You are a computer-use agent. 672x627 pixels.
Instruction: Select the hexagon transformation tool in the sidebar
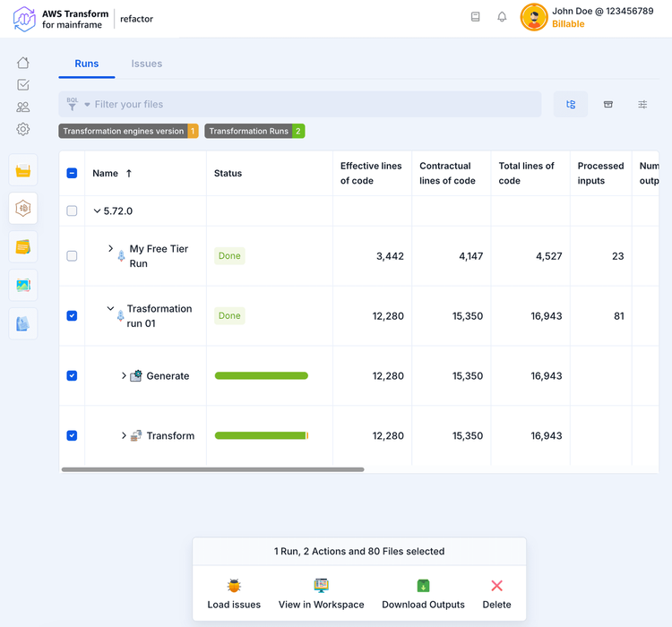pos(23,209)
